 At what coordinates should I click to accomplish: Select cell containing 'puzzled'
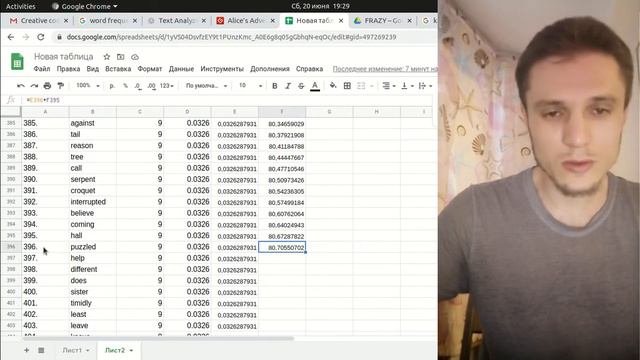pyautogui.click(x=92, y=247)
